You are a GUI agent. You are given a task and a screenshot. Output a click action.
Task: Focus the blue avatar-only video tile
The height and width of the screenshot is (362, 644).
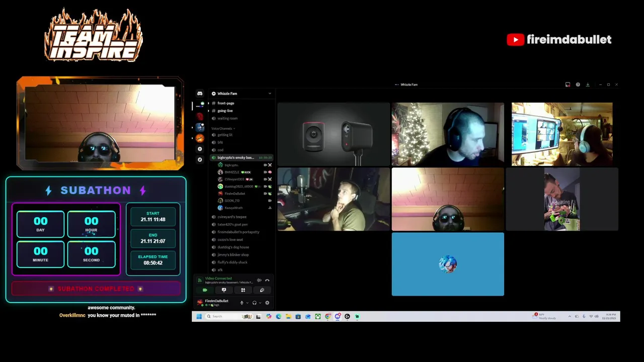pyautogui.click(x=448, y=264)
